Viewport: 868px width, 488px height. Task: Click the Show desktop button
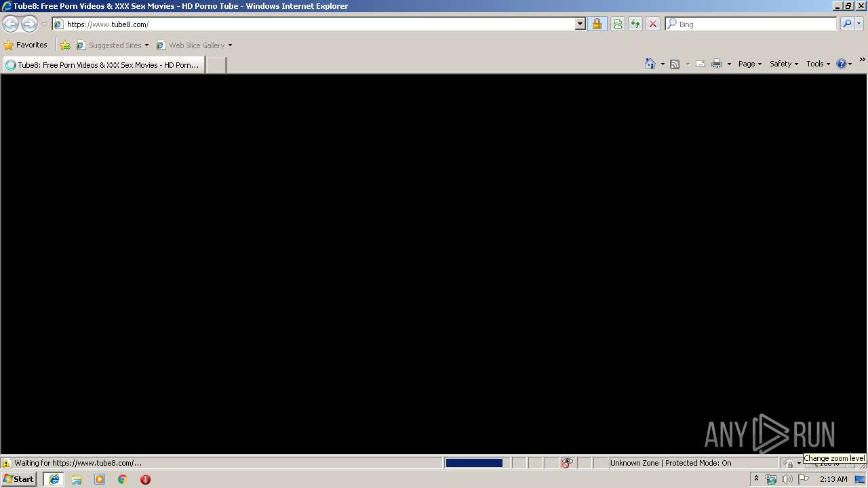click(x=861, y=479)
